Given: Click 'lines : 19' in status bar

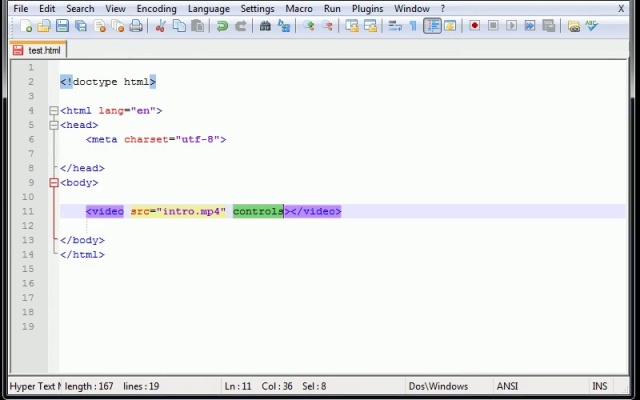Looking at the screenshot, I should tap(141, 386).
